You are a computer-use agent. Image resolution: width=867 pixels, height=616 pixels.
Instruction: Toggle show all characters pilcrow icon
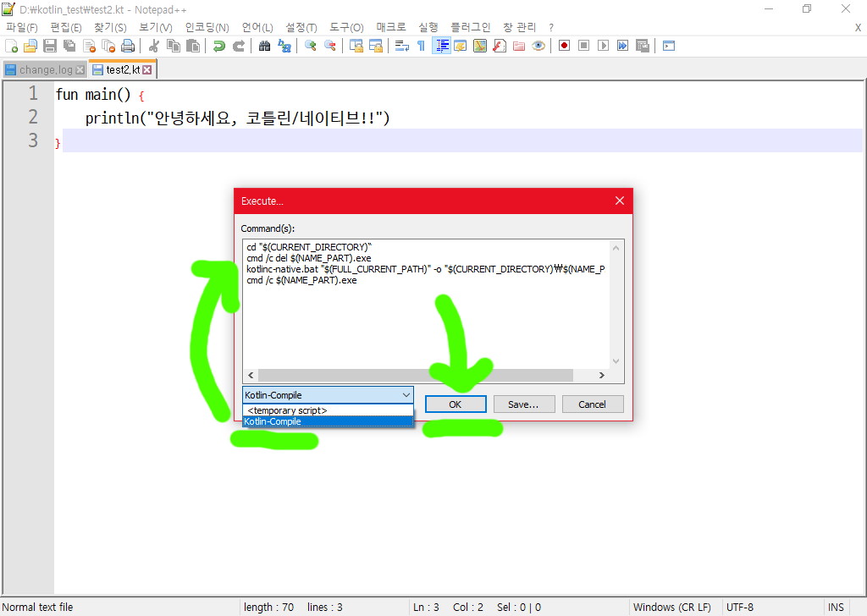[422, 46]
